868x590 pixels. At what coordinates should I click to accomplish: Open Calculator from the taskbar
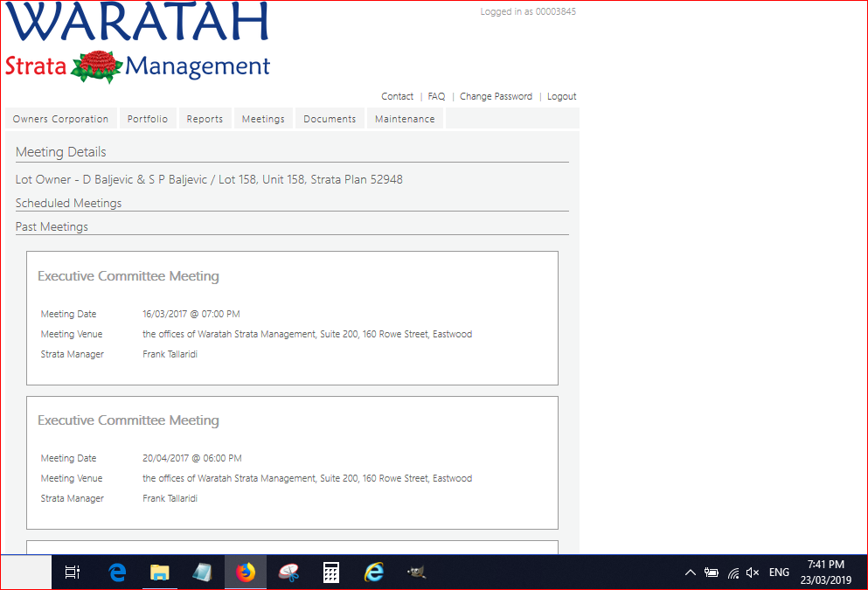tap(331, 573)
